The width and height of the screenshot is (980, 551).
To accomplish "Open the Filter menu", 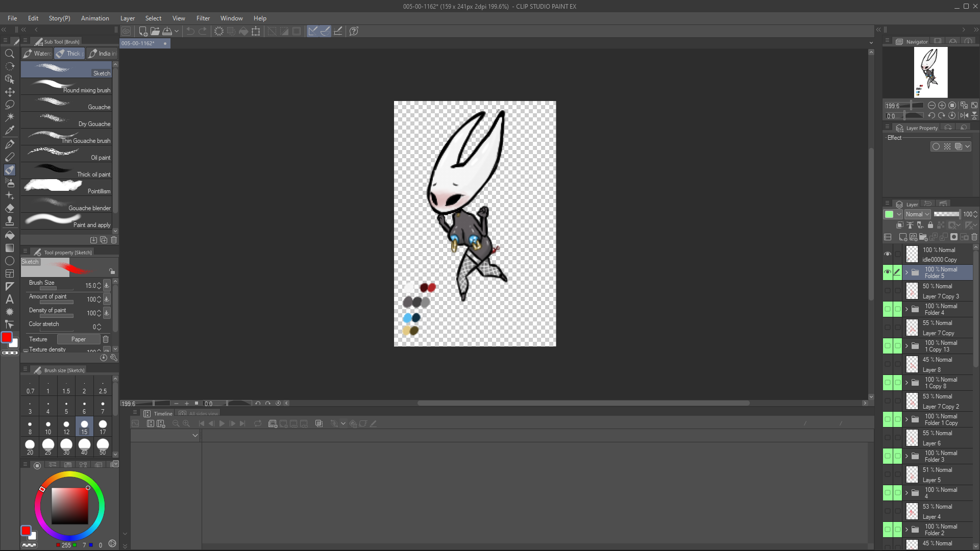I will coord(203,18).
